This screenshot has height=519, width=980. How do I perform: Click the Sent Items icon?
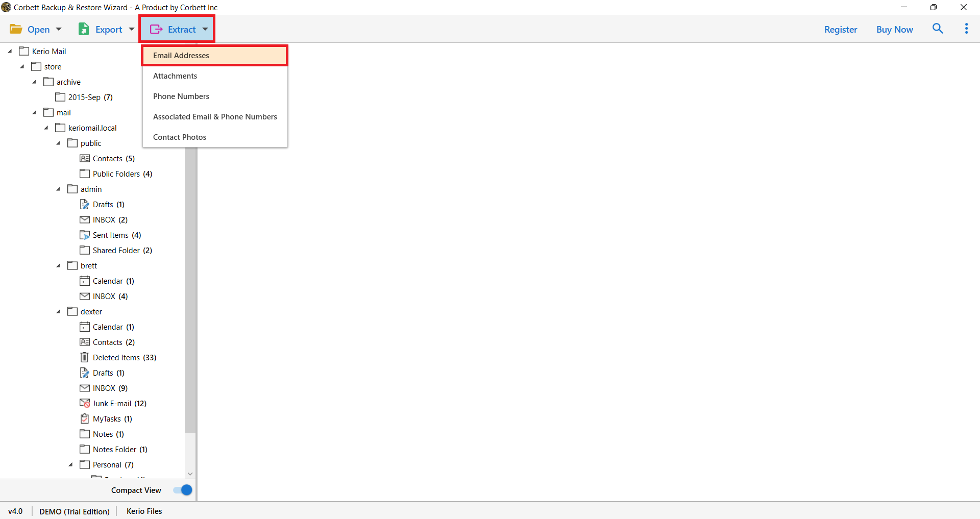tap(85, 235)
